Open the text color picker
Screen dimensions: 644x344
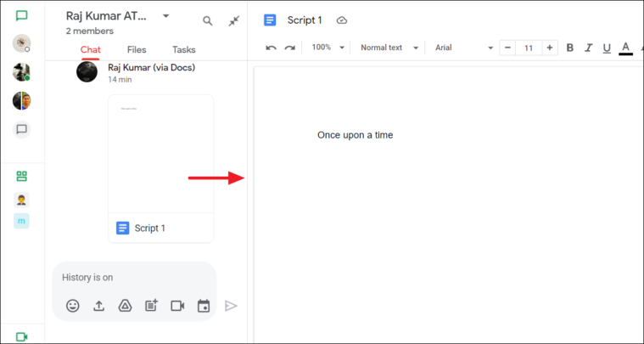(626, 48)
